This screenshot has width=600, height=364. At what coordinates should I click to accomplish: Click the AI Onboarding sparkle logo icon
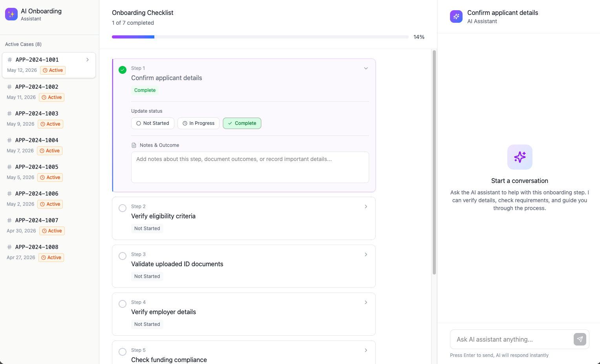click(x=11, y=14)
